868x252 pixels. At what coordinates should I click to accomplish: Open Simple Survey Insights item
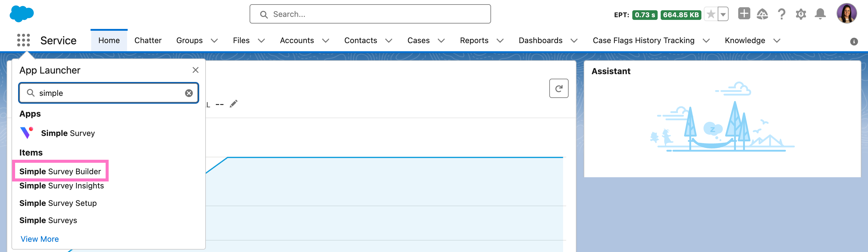coord(62,186)
